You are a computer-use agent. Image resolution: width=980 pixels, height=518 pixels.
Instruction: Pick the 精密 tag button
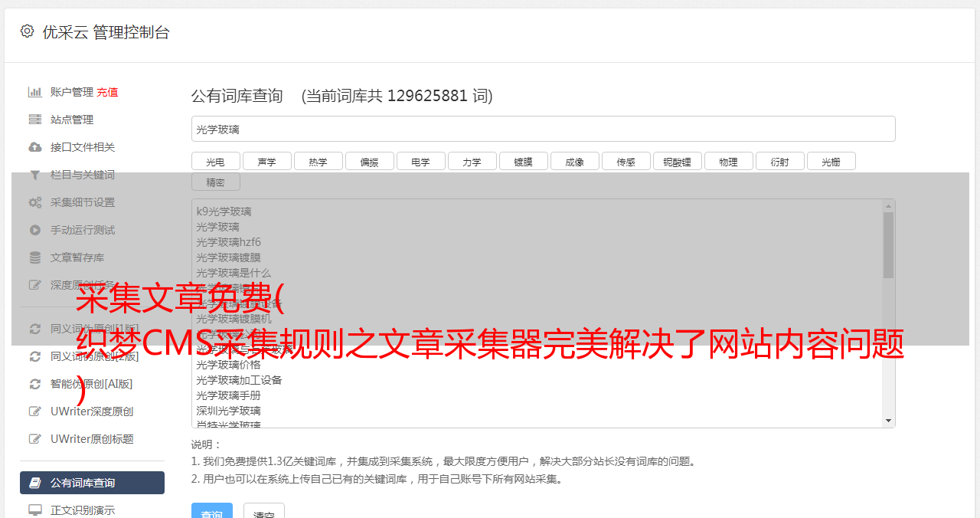[215, 182]
